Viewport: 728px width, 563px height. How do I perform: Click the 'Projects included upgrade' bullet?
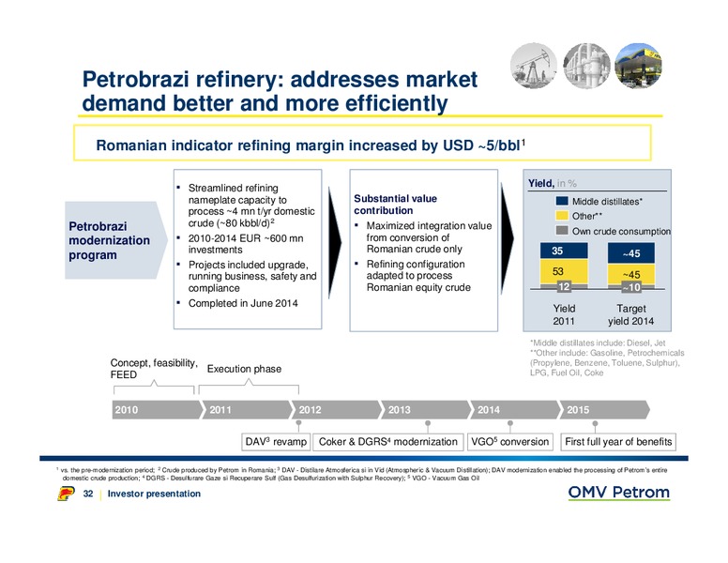tap(252, 277)
